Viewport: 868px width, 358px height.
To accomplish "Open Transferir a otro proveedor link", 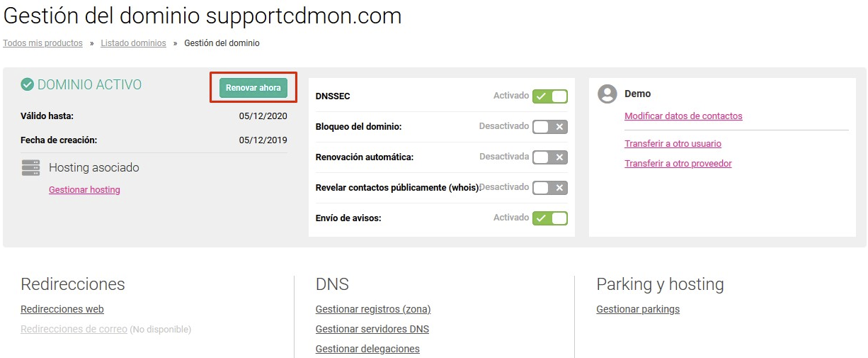I will tap(678, 164).
